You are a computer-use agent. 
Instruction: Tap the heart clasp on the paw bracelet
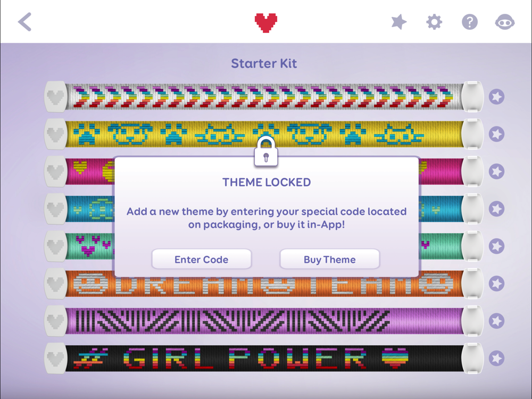tap(56, 135)
